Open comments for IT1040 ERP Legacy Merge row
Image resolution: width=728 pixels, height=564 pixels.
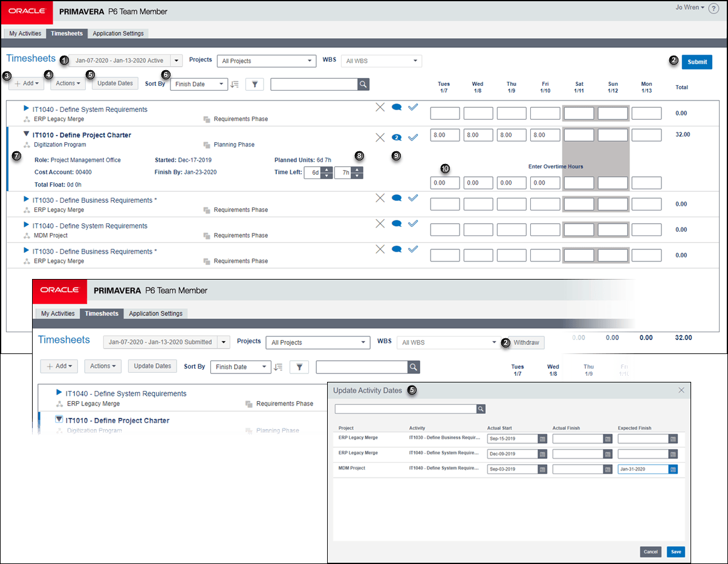point(397,107)
